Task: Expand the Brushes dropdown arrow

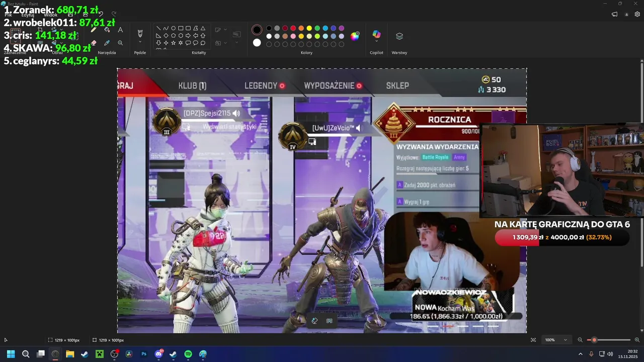Action: (140, 43)
